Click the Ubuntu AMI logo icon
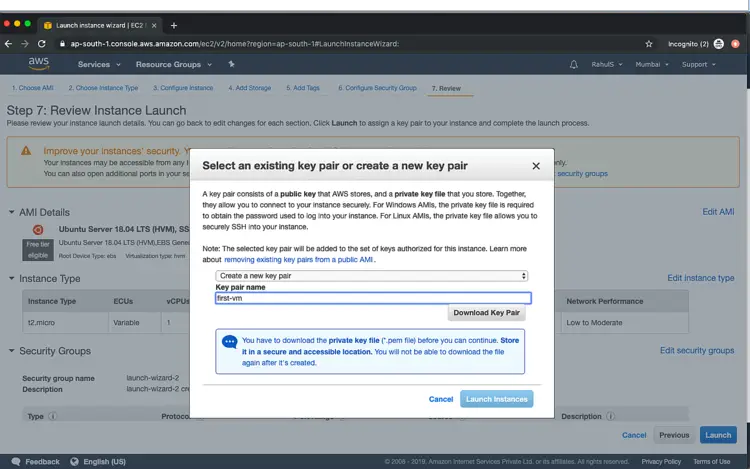 [38, 230]
